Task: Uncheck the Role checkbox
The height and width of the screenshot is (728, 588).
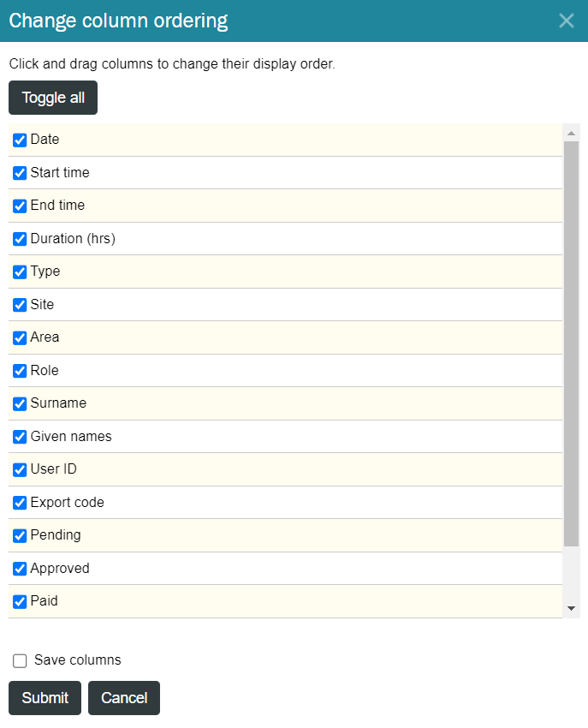Action: pos(20,371)
